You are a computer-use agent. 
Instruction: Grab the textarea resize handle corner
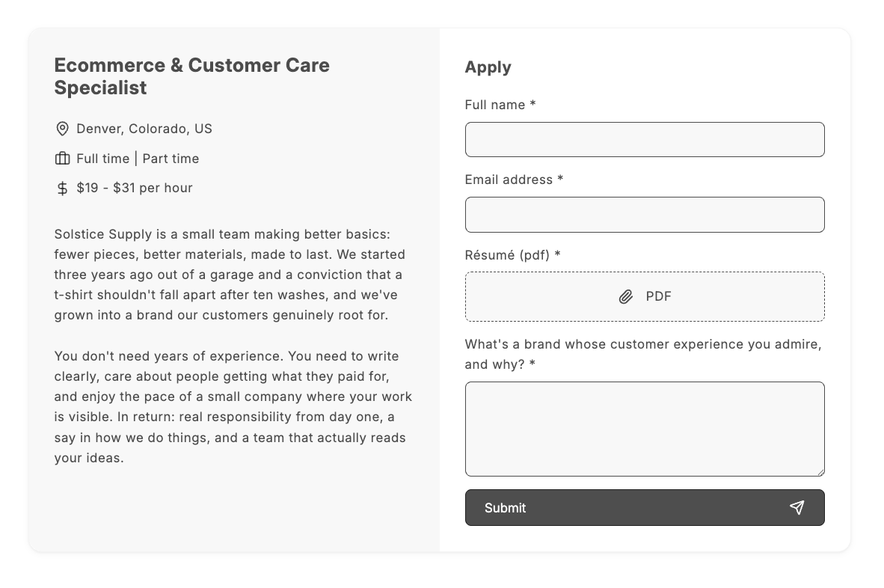[821, 473]
